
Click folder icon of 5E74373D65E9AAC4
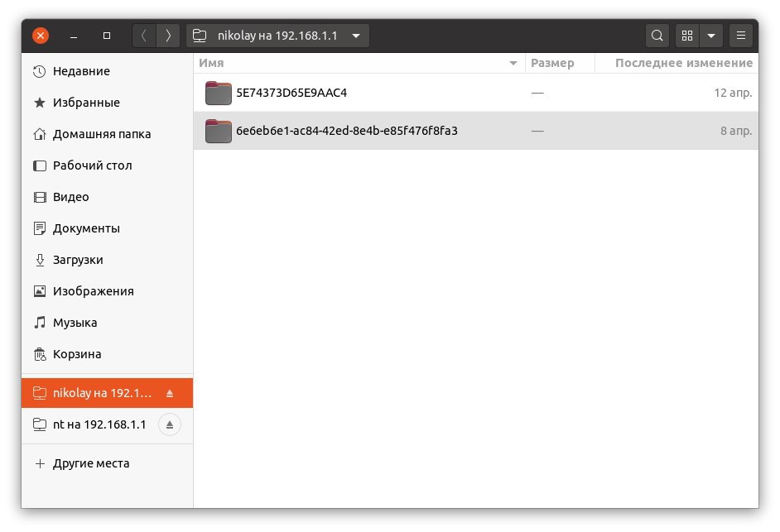pos(218,93)
